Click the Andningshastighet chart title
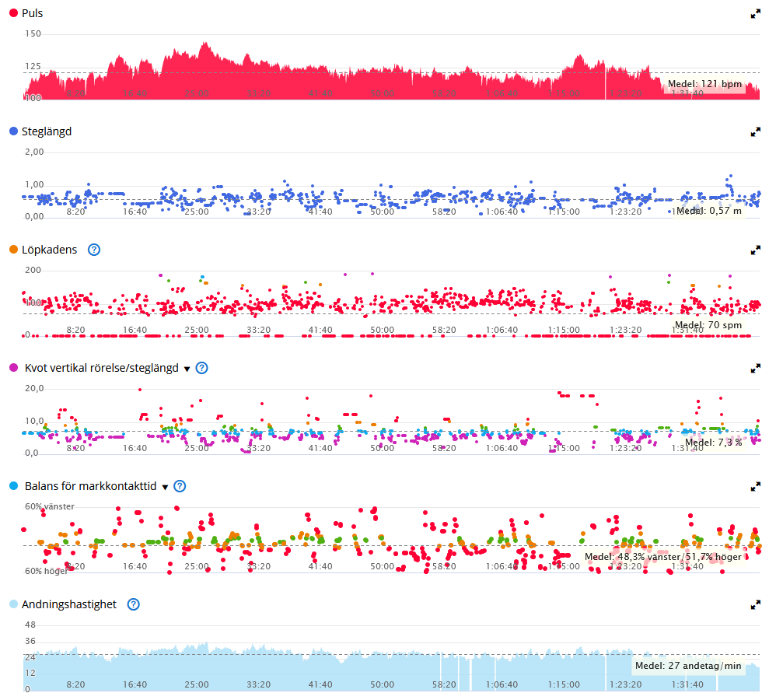This screenshot has width=769, height=700. [x=69, y=604]
